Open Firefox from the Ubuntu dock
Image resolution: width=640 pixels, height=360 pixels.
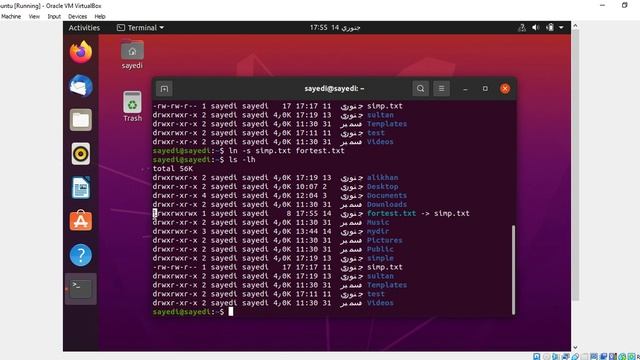(80, 52)
